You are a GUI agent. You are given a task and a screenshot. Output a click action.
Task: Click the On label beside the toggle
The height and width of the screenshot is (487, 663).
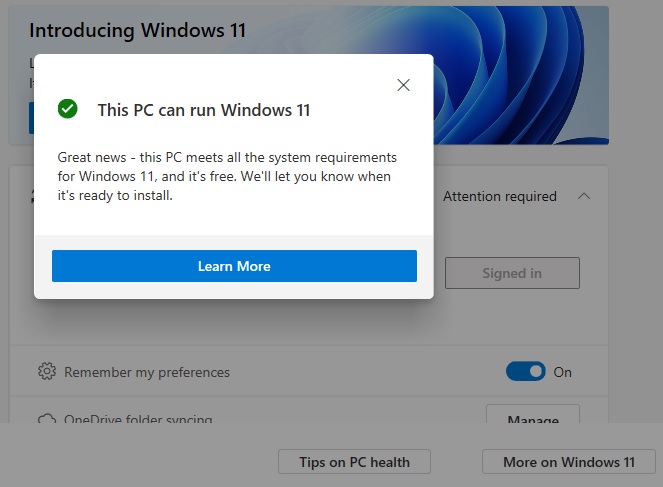click(x=562, y=372)
